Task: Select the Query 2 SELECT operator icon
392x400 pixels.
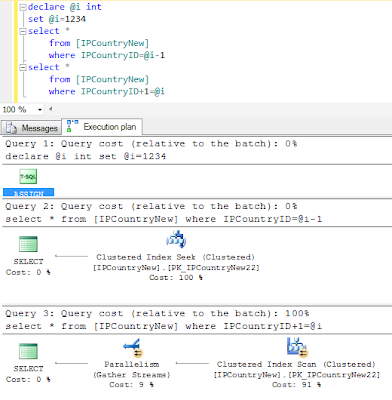Action: point(28,244)
